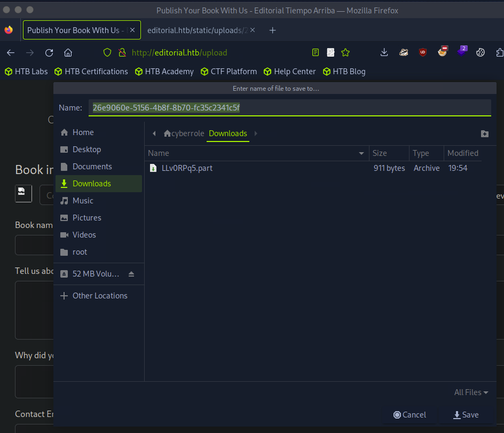The width and height of the screenshot is (504, 433).
Task: Click the uBlock Origin extension icon
Action: (423, 52)
